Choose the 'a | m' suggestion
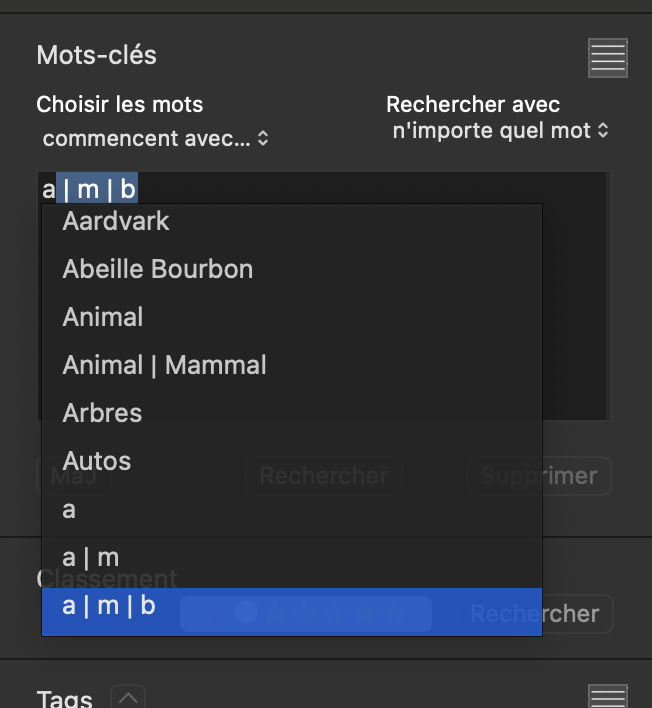The image size is (652, 708). pyautogui.click(x=90, y=557)
